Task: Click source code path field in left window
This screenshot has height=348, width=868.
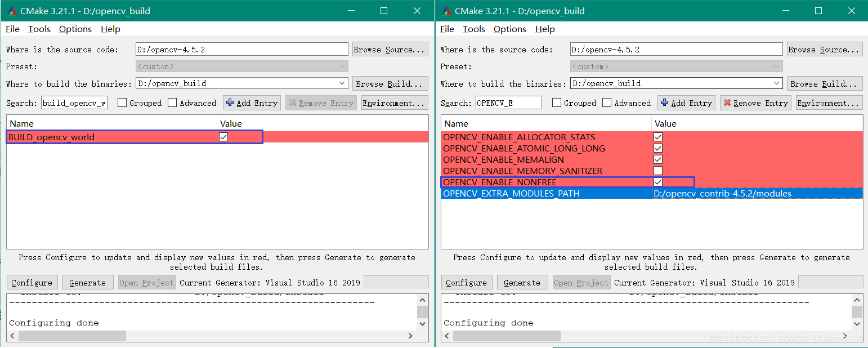Action: (x=242, y=50)
